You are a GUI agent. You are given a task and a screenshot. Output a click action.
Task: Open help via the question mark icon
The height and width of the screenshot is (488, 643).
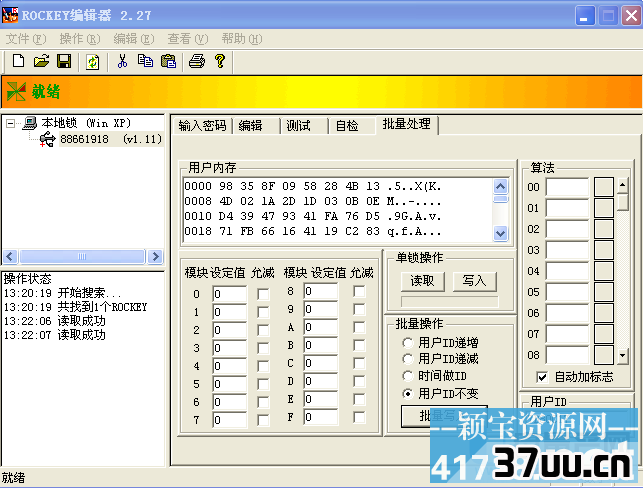(x=220, y=62)
